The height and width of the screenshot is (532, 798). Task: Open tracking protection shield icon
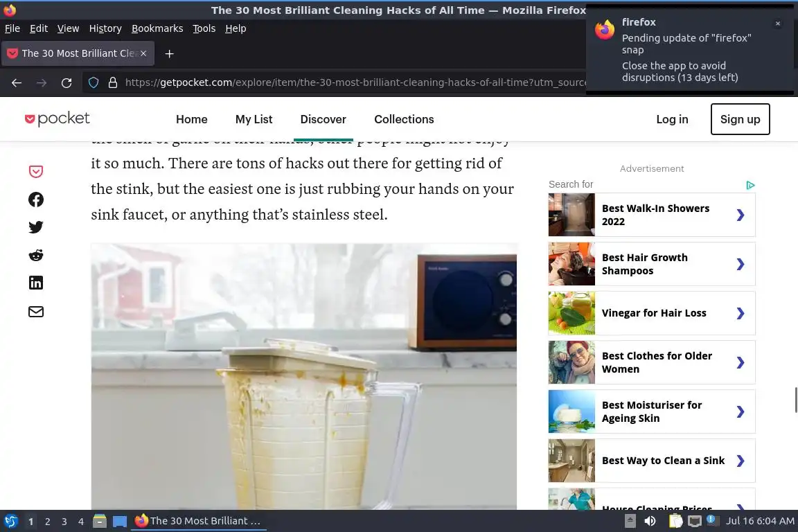[94, 82]
